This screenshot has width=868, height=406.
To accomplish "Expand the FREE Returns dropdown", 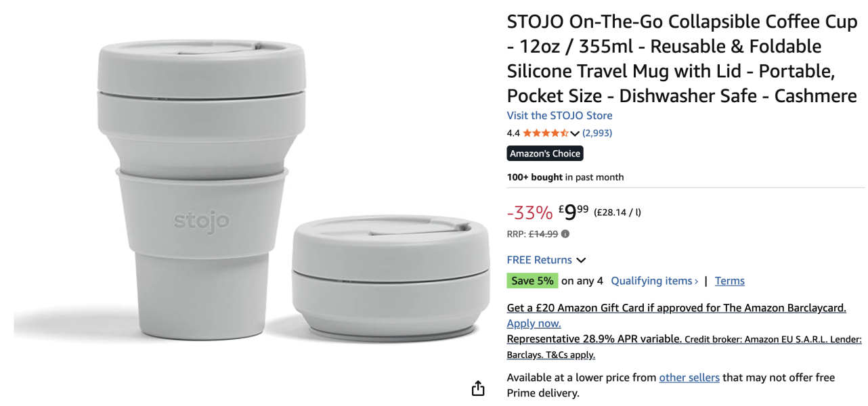I will coord(546,260).
